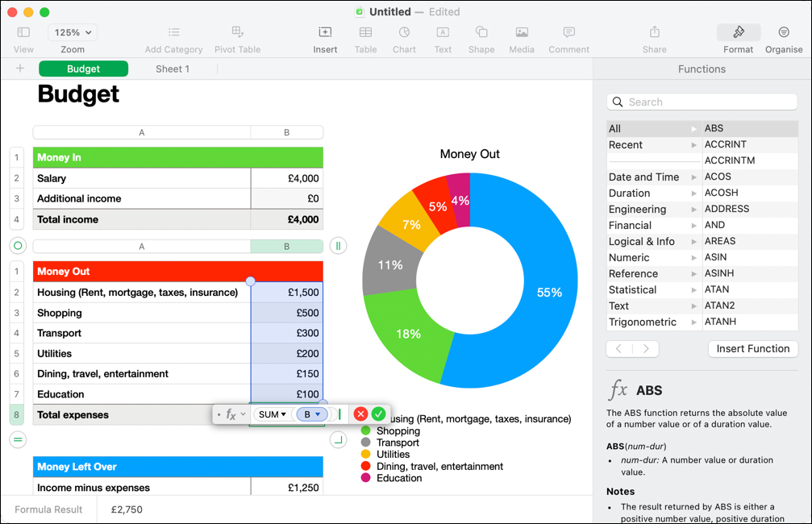The width and height of the screenshot is (812, 524).
Task: Click the function Search field
Action: tap(702, 102)
